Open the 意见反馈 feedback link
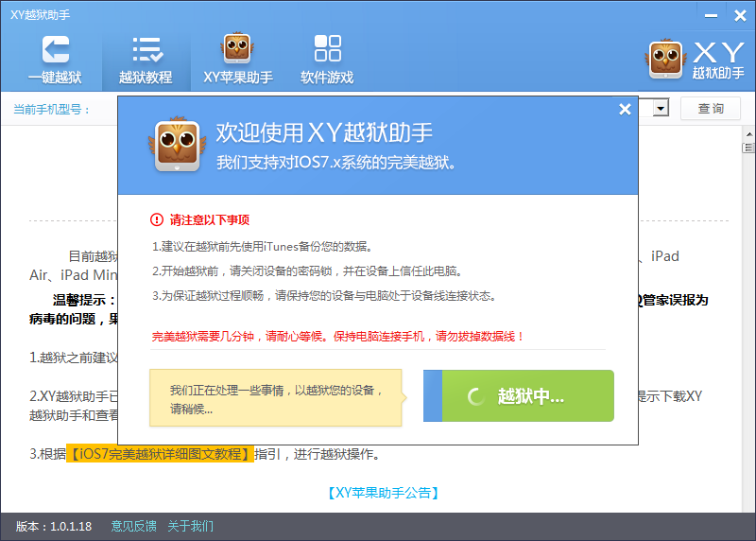The image size is (756, 541). coord(133,526)
